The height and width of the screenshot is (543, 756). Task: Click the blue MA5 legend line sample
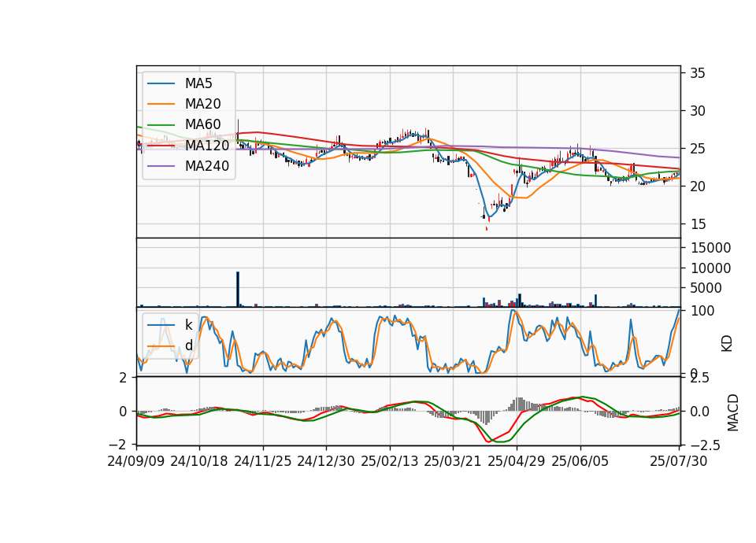(161, 83)
